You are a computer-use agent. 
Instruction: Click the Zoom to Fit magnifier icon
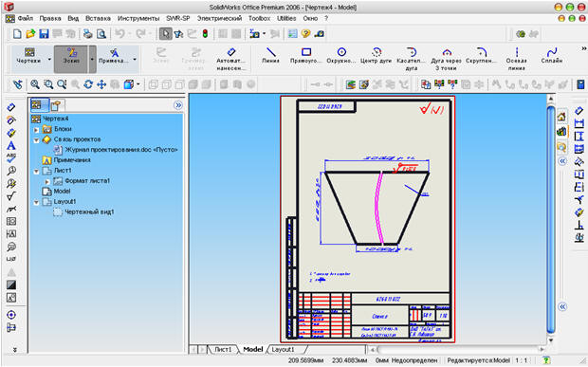tap(35, 84)
